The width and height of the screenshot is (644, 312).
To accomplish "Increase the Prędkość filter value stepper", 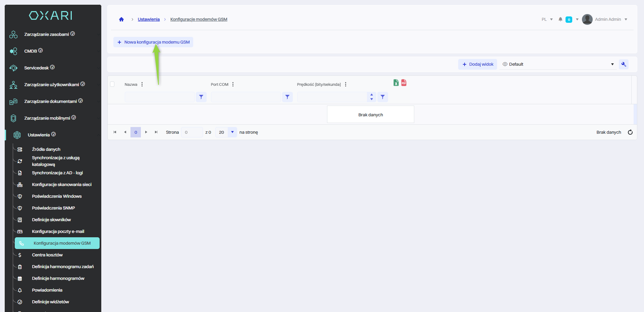I will pos(371,95).
